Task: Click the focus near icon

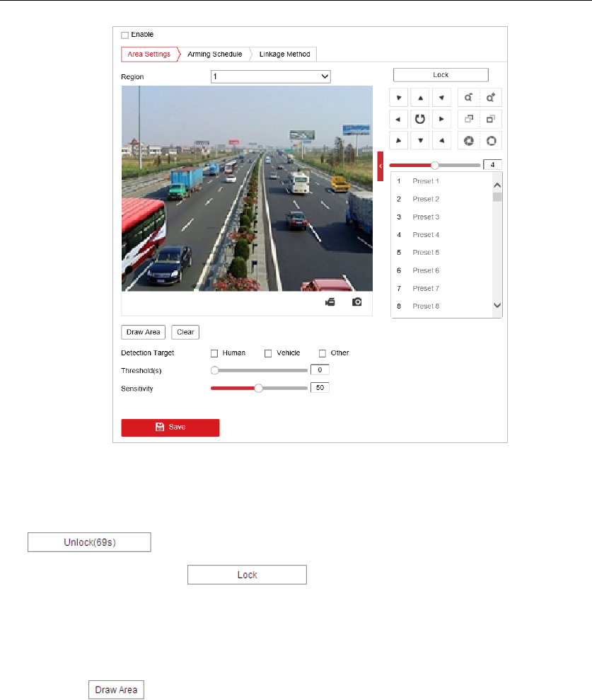Action: [468, 119]
